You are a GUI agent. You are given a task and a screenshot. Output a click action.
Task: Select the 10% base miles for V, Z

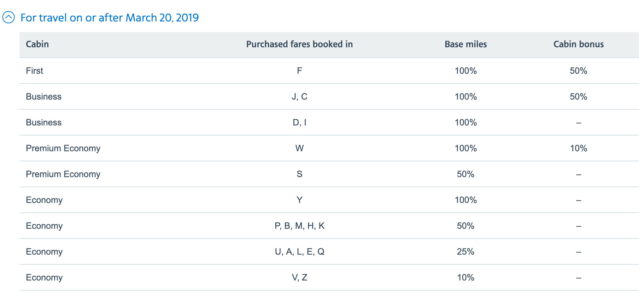coord(465,277)
